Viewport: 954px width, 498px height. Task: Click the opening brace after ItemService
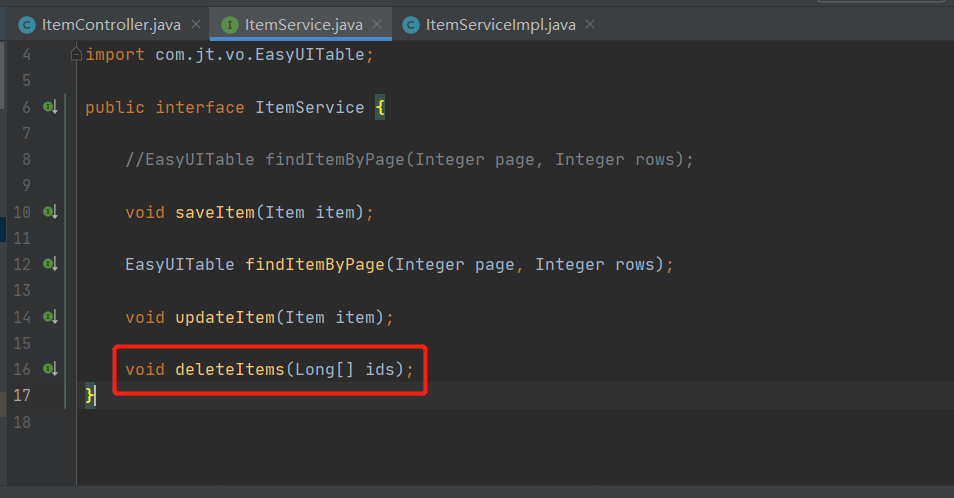point(380,108)
